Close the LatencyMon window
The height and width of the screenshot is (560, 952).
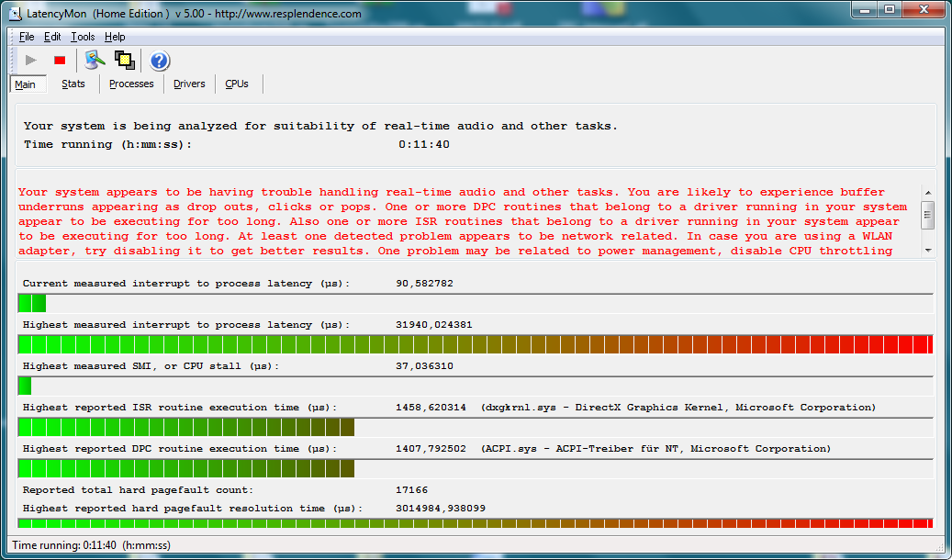click(x=924, y=10)
